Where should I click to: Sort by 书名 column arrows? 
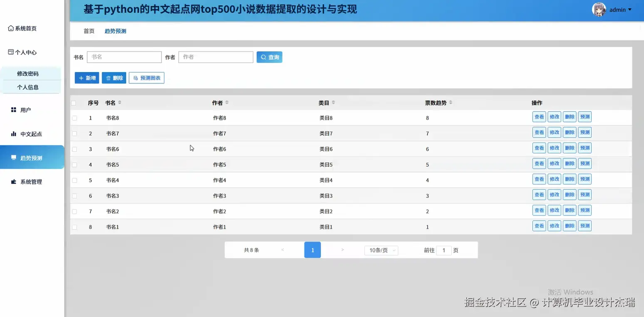click(120, 102)
